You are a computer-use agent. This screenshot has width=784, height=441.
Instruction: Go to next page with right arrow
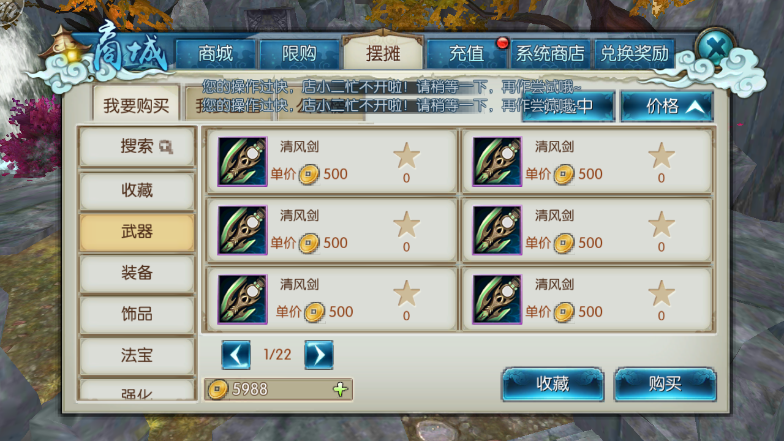click(x=318, y=355)
